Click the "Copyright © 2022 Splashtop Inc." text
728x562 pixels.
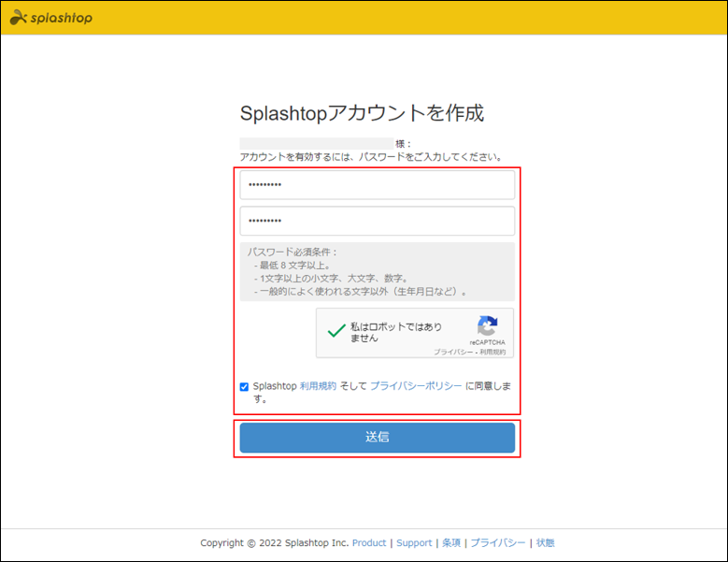(x=275, y=542)
